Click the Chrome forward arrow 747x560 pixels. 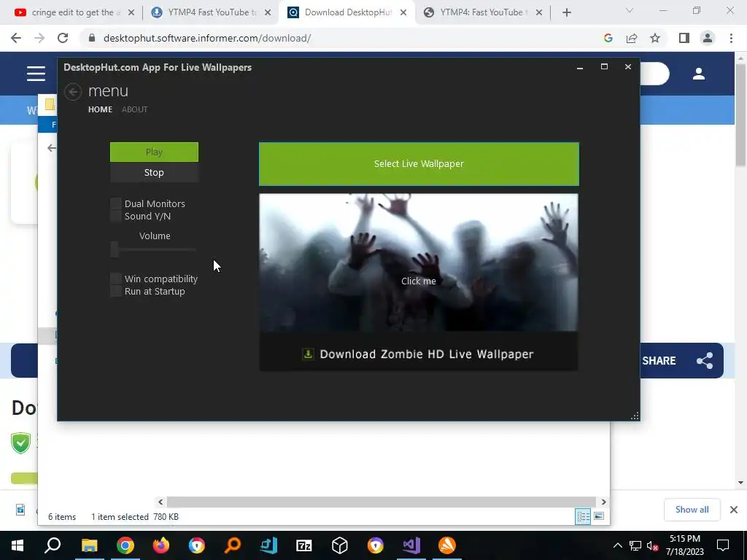[x=39, y=38]
